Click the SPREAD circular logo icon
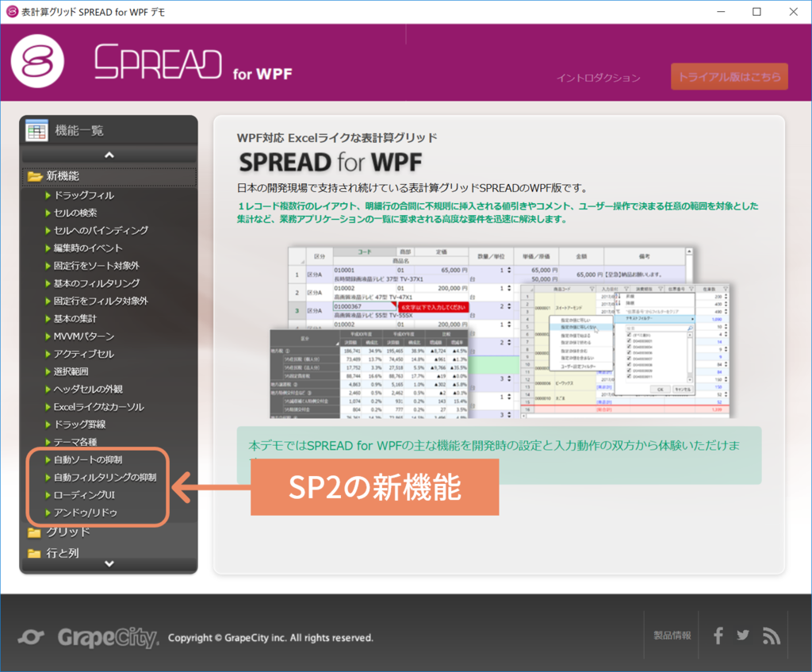The height and width of the screenshot is (672, 812). (x=37, y=61)
